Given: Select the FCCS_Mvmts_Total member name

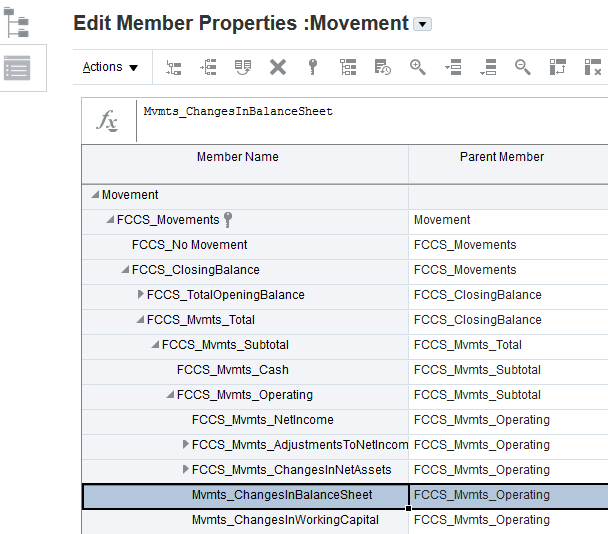Looking at the screenshot, I should point(200,320).
